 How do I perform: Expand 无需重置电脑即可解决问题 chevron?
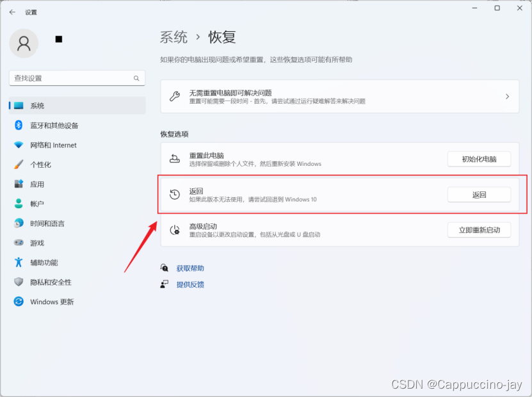pyautogui.click(x=507, y=96)
